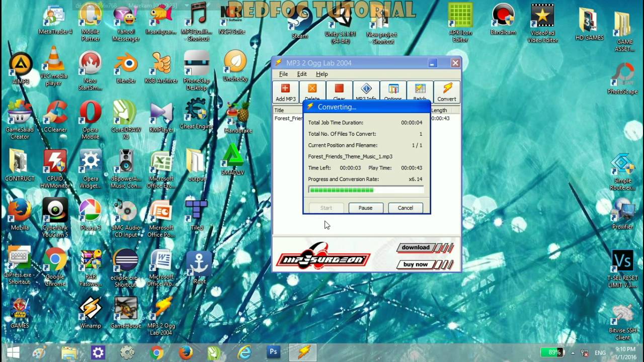Screen dimensions: 644x362
Task: Select the Proxifier desktop icon
Action: coord(622,215)
